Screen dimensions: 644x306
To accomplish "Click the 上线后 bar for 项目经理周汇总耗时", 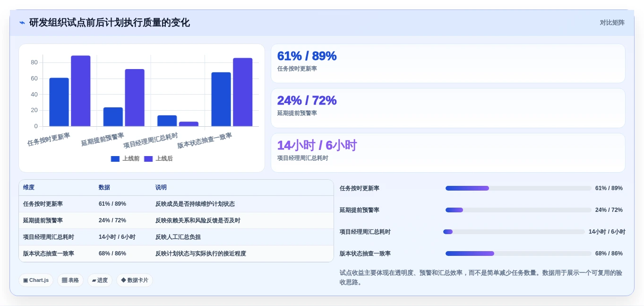I will (189, 124).
